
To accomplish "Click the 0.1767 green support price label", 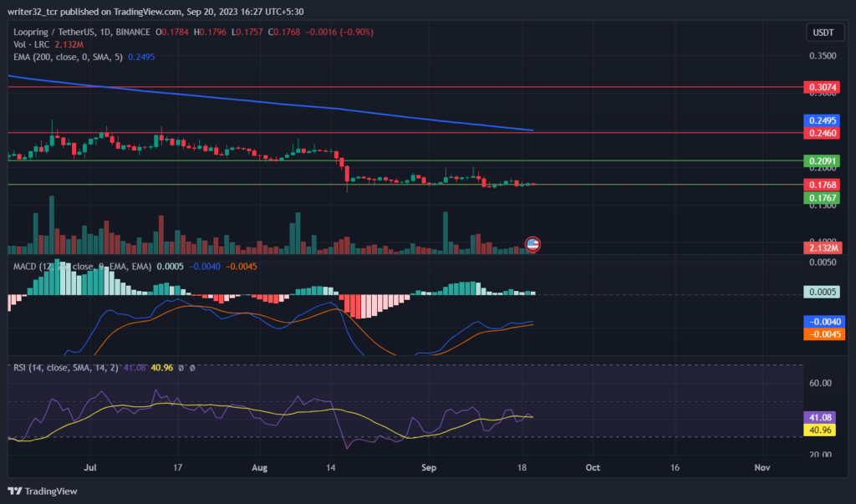I will pyautogui.click(x=823, y=197).
